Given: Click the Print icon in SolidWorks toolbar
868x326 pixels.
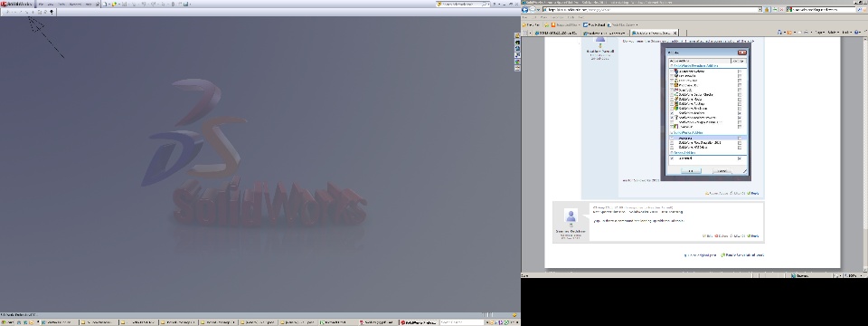Looking at the screenshot, I should [x=134, y=4].
